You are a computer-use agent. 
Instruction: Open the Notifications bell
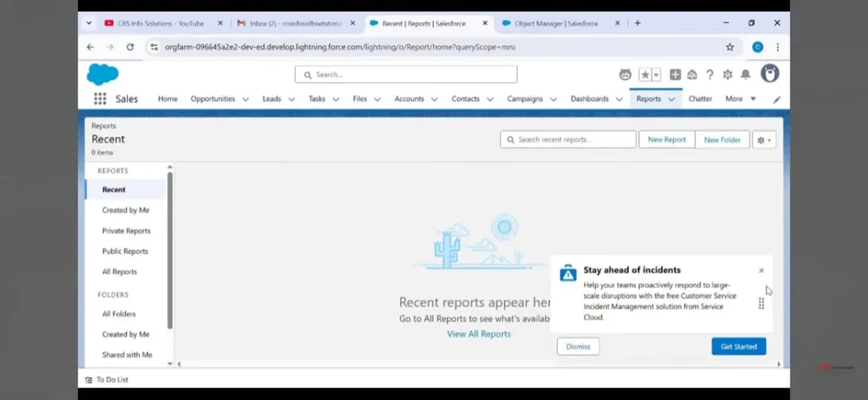745,75
